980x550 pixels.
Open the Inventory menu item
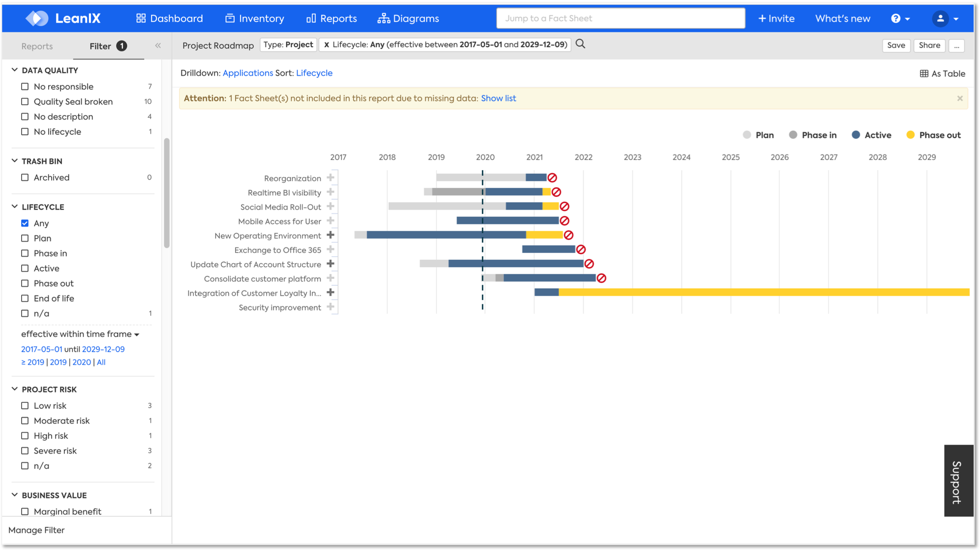(x=255, y=19)
